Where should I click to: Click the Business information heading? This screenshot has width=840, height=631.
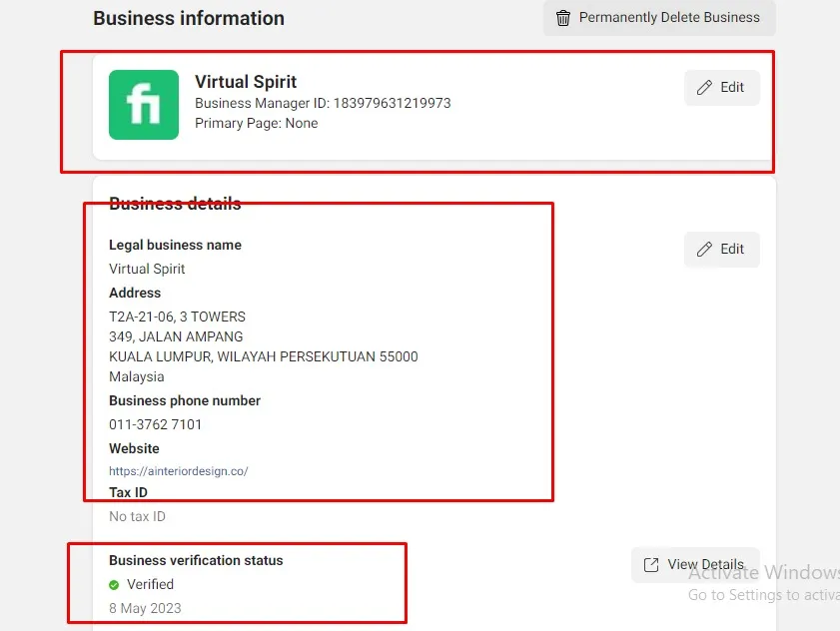coord(189,18)
